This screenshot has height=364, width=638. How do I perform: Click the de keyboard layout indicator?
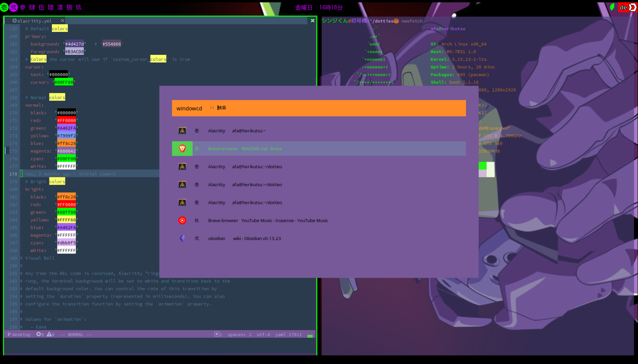[623, 7]
